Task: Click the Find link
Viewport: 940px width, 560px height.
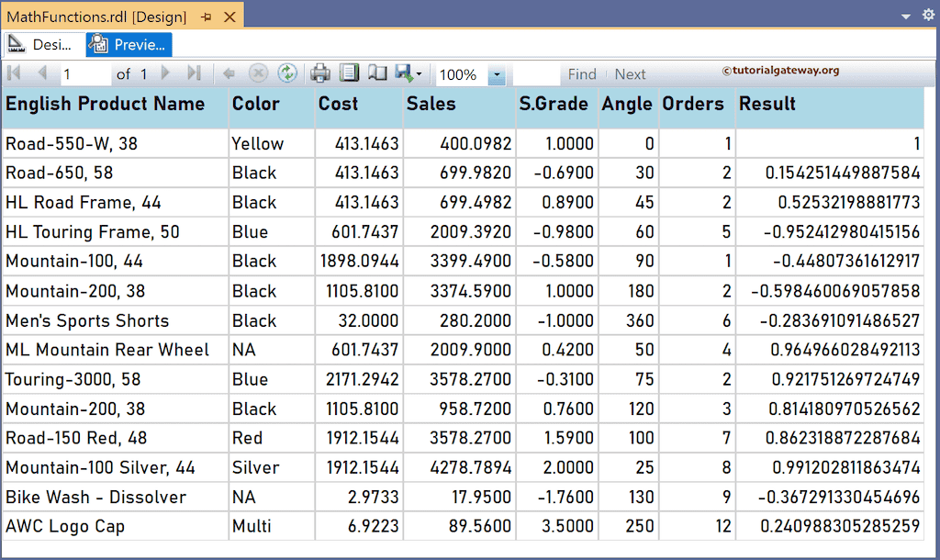Action: coord(582,73)
